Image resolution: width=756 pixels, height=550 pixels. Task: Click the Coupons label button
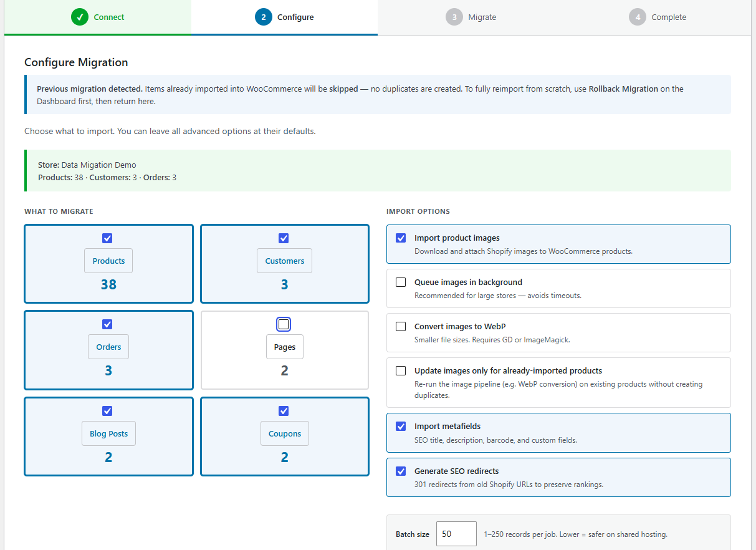(x=284, y=434)
